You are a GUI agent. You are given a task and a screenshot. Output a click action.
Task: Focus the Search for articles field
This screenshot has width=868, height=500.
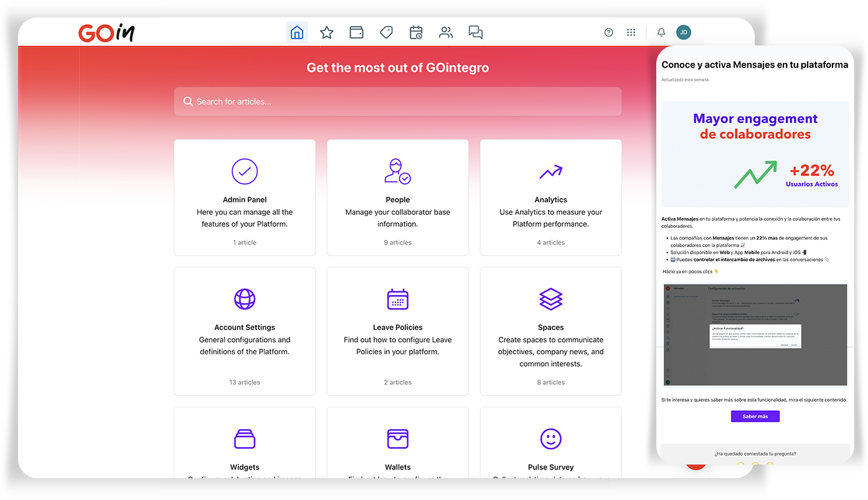398,101
